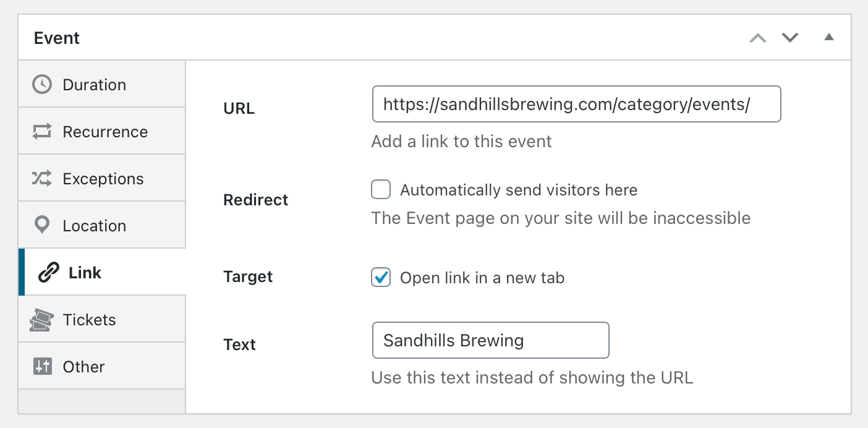This screenshot has width=868, height=428.
Task: Open the Duration tab
Action: [93, 84]
